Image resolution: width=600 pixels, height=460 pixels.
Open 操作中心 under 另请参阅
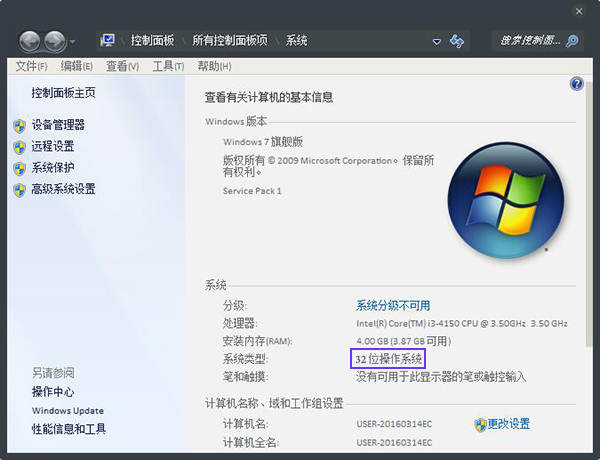pyautogui.click(x=53, y=392)
